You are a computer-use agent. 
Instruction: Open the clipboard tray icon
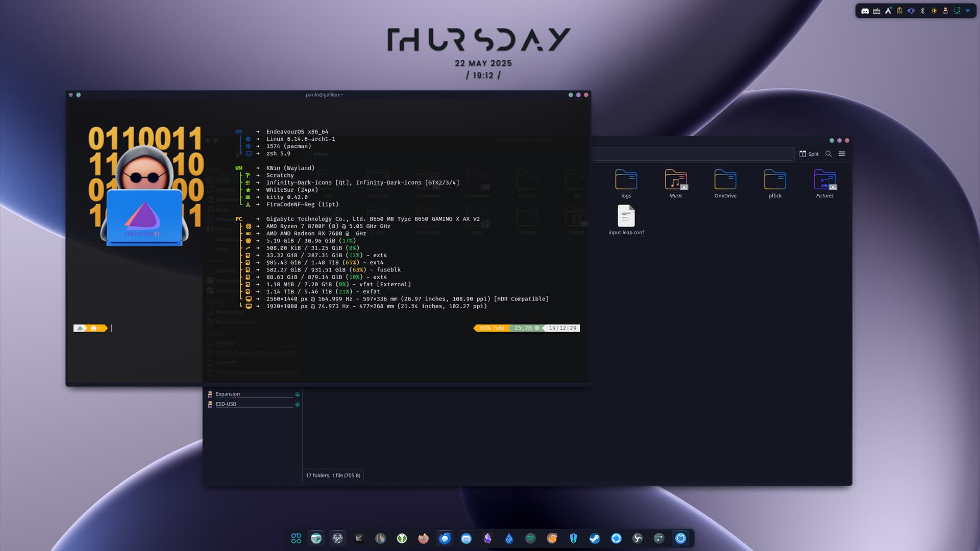click(899, 11)
